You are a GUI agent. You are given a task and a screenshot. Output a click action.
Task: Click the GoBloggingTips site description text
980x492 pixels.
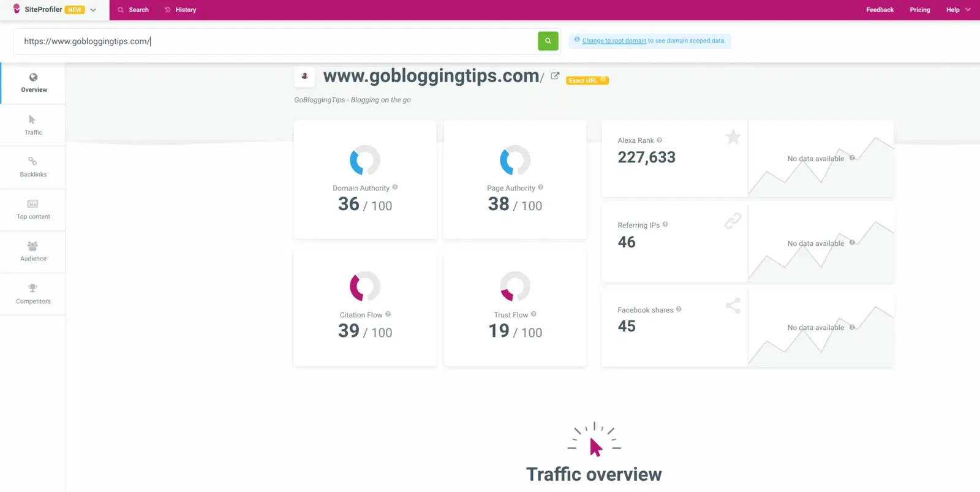pyautogui.click(x=352, y=100)
